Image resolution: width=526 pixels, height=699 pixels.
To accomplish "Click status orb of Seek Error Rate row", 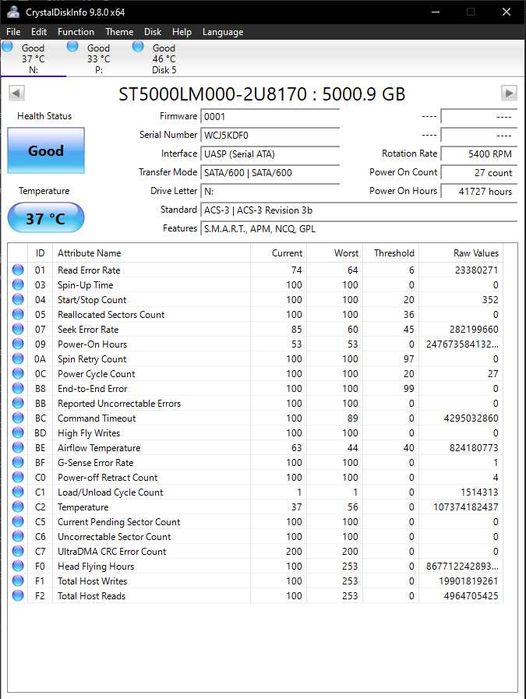I will click(x=18, y=329).
